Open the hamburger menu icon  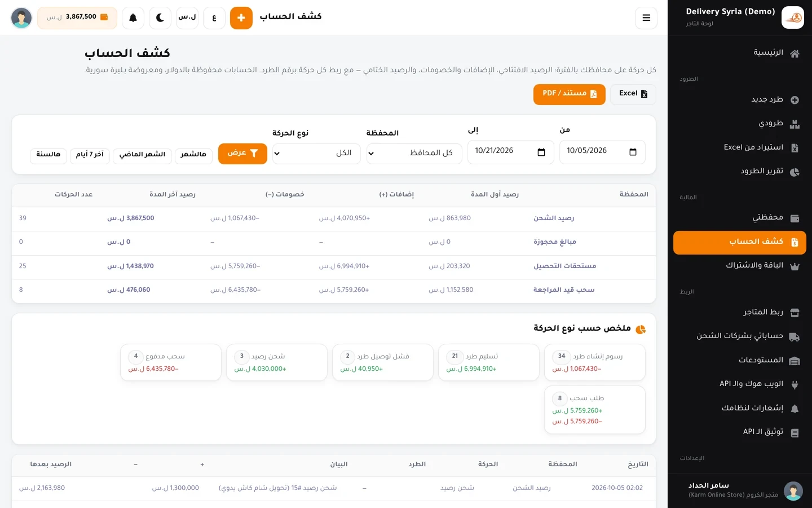click(x=646, y=18)
